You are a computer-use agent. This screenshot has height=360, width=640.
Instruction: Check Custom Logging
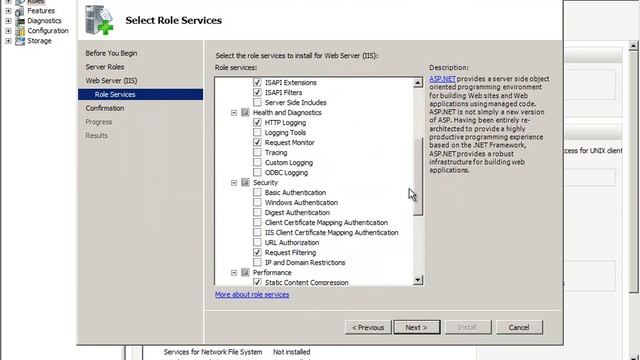(x=257, y=162)
